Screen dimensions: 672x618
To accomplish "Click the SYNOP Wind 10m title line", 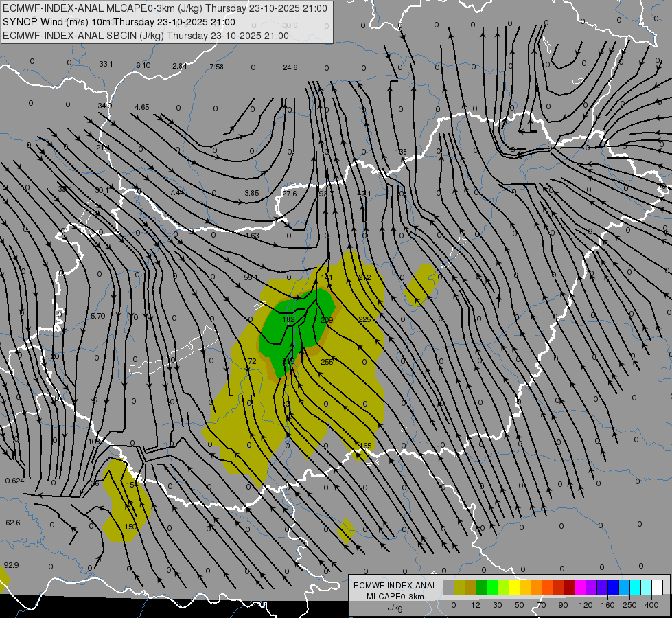I will tap(119, 22).
